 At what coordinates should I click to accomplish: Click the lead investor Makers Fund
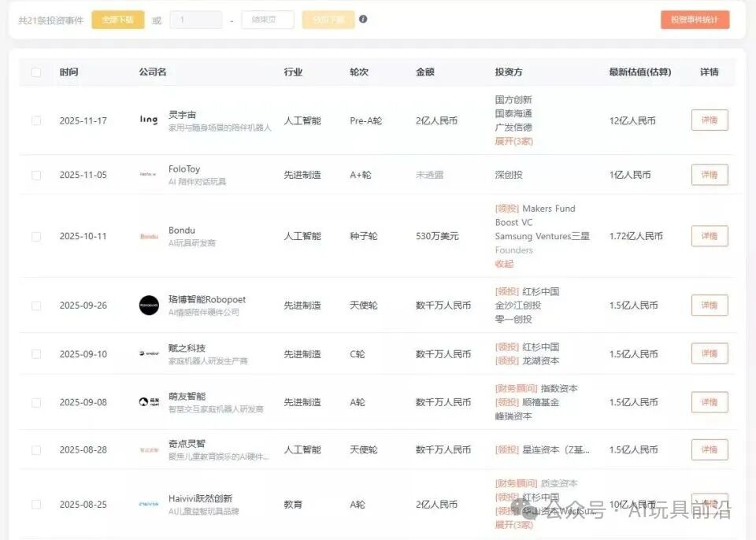549,209
